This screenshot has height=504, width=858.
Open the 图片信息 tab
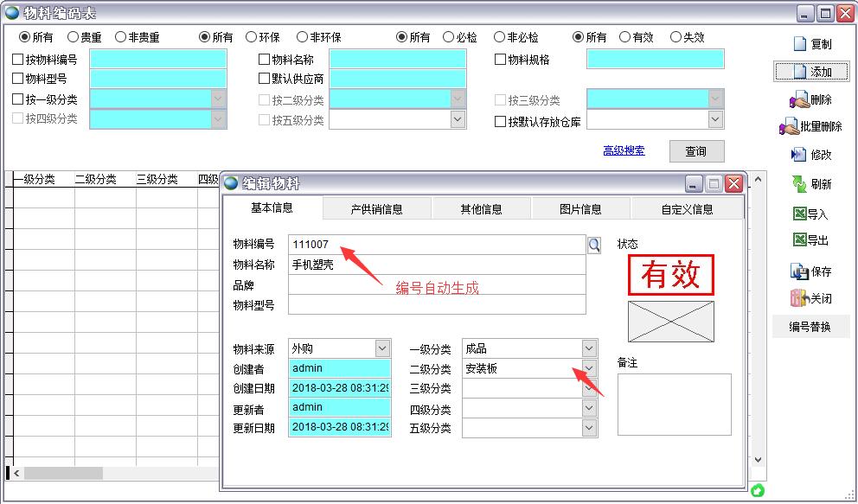(579, 209)
